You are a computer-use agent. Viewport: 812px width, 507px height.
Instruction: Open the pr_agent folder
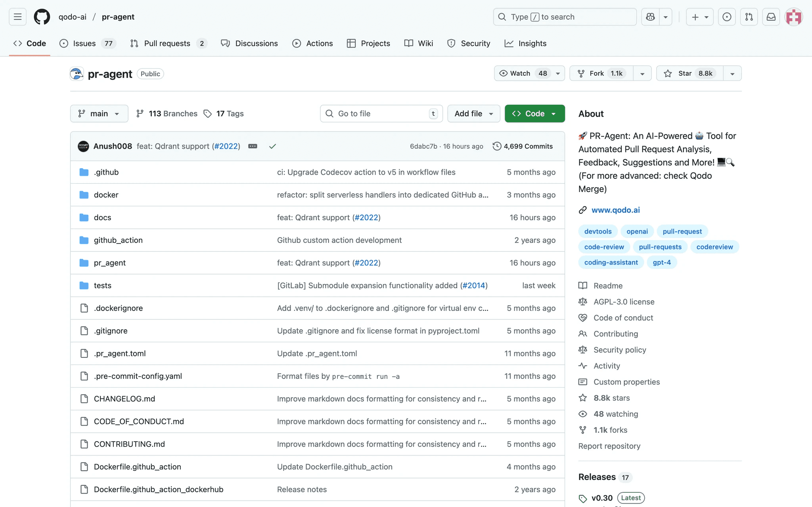(x=110, y=263)
